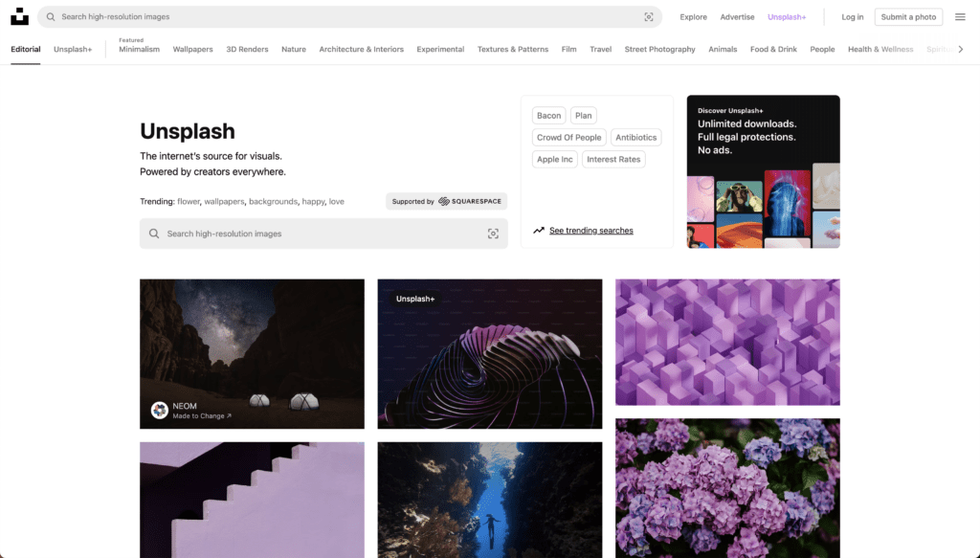
Task: Click the Submit a photo button
Action: pos(907,16)
